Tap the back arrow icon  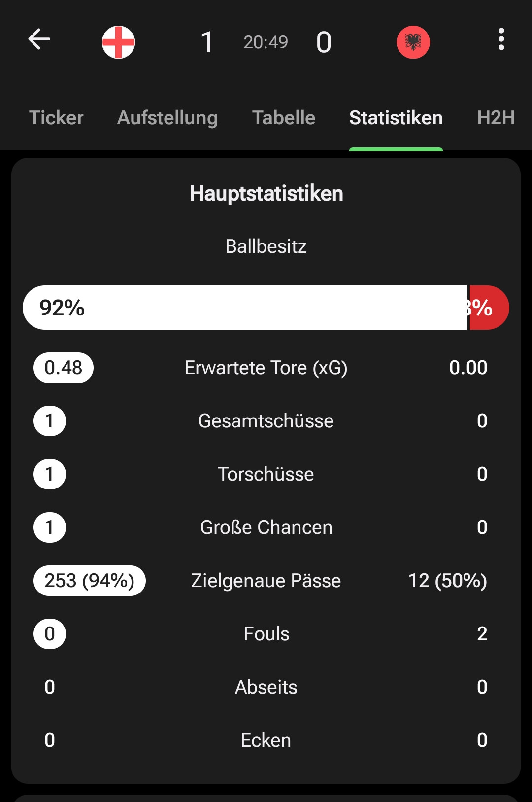39,39
